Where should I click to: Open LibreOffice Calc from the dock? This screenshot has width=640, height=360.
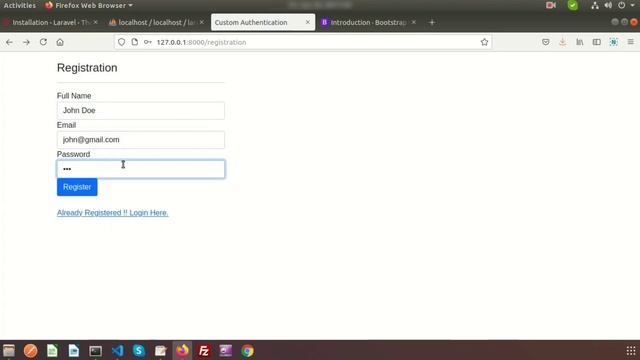pos(52,351)
